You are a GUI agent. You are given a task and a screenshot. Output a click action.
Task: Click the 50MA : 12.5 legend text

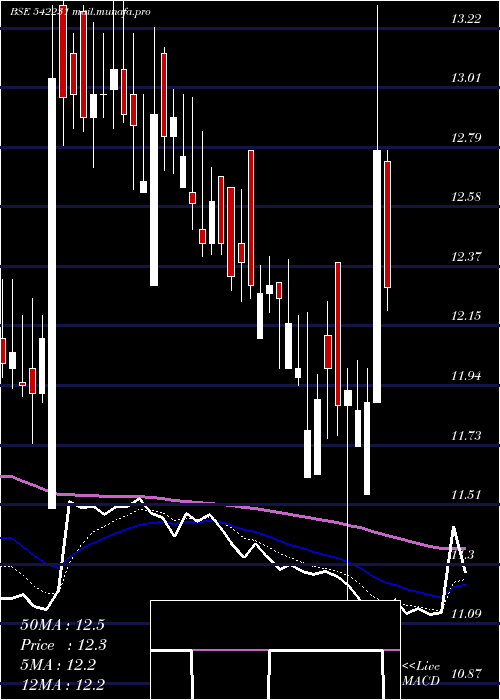click(x=62, y=625)
